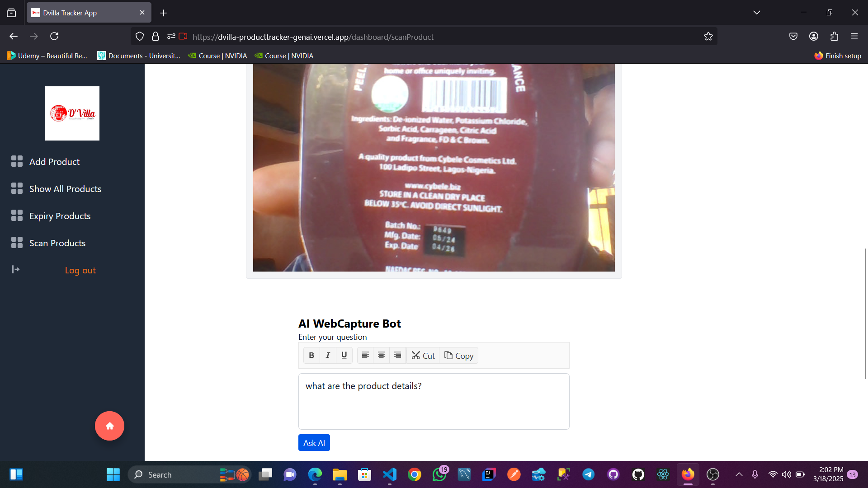868x488 pixels.
Task: Focus the question text area
Action: 434,401
